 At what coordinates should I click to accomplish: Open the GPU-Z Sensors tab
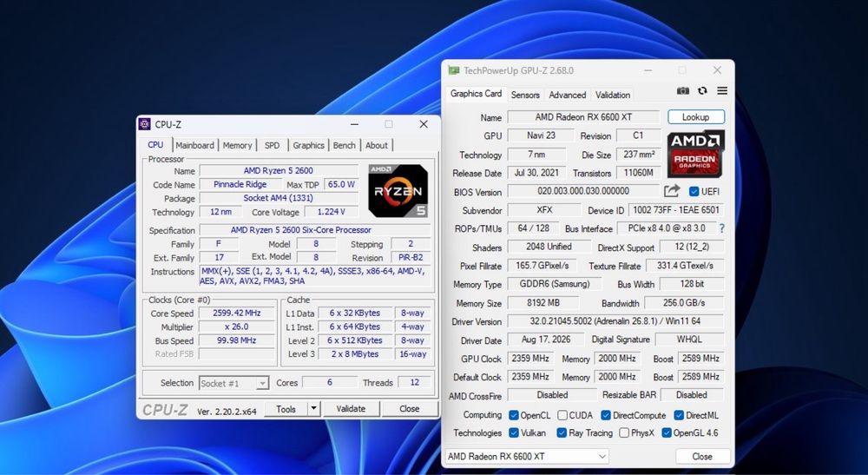point(525,95)
